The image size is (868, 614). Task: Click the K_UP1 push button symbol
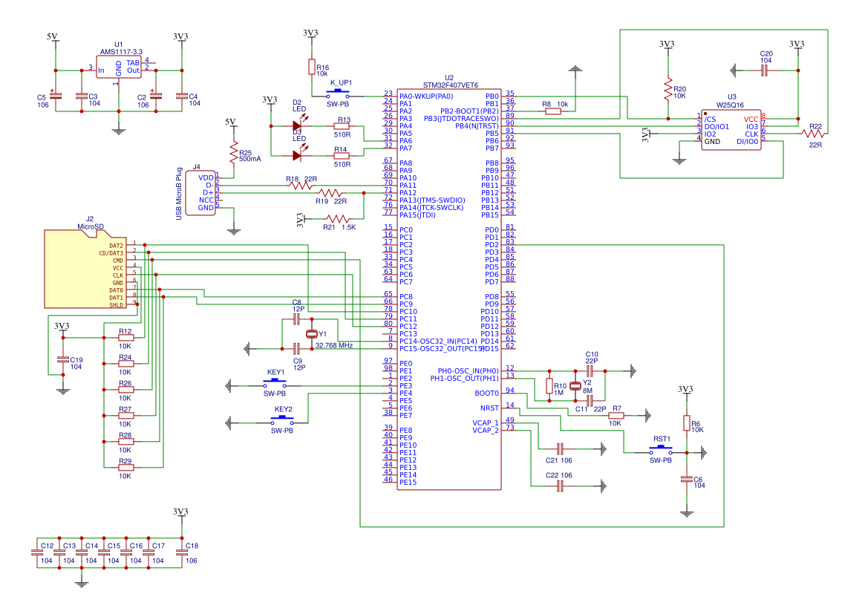(x=338, y=93)
